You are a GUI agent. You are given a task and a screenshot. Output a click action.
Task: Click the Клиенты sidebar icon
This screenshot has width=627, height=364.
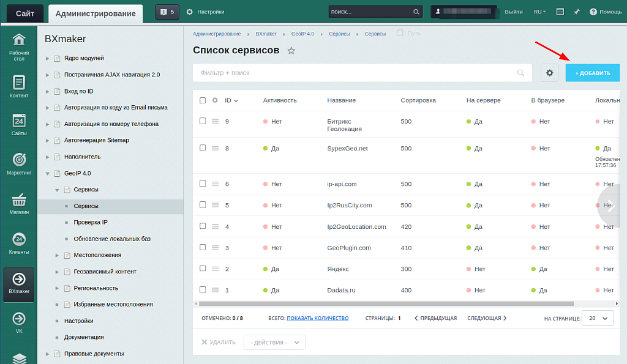pyautogui.click(x=19, y=243)
